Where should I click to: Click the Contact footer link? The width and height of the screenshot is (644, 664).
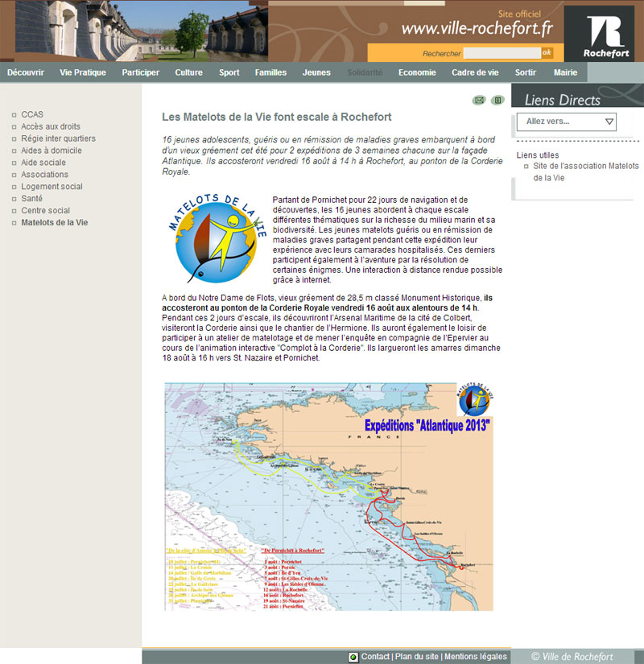(375, 657)
